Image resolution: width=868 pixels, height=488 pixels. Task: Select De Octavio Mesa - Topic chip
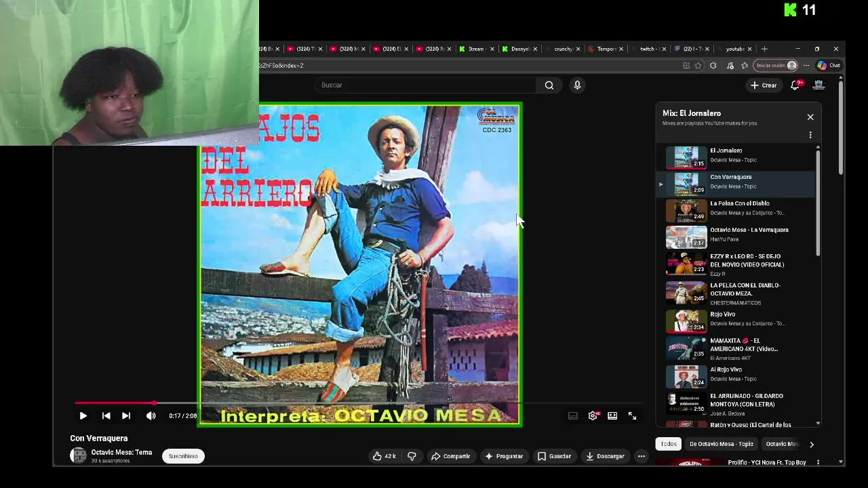pyautogui.click(x=722, y=444)
